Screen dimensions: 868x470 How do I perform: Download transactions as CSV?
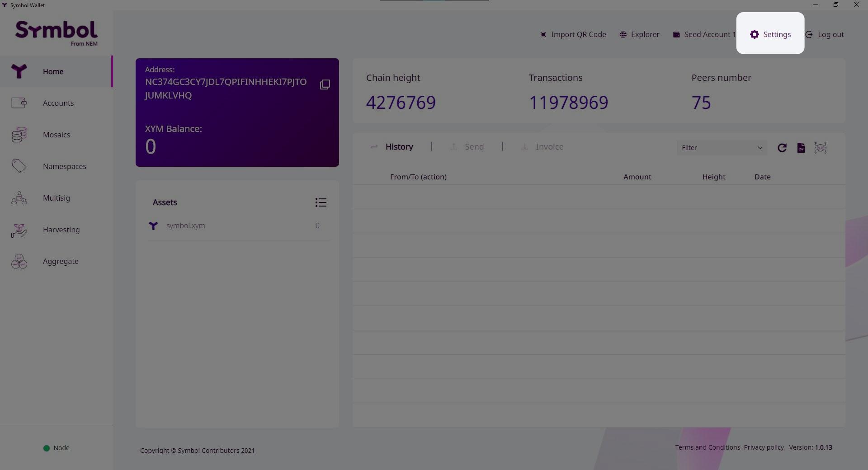point(801,148)
